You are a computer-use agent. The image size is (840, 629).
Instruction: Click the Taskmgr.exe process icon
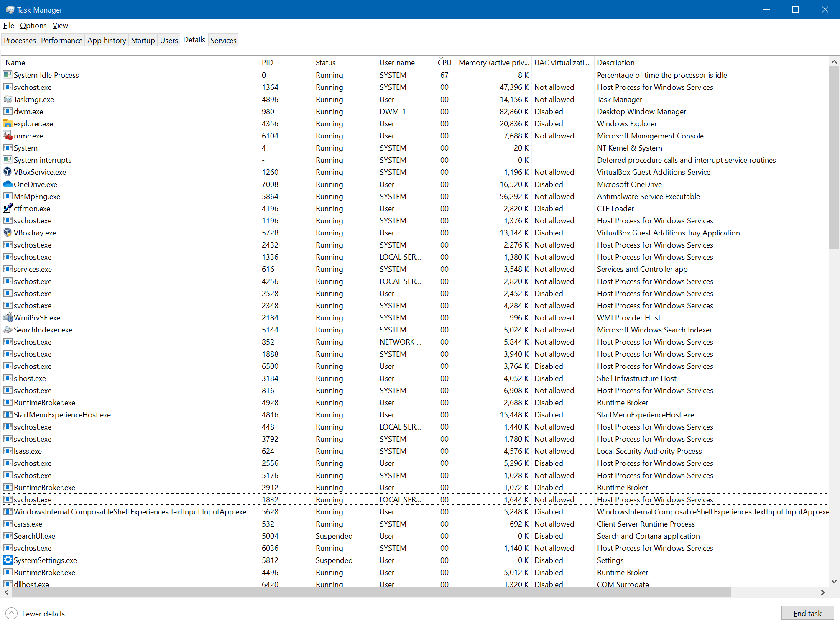8,99
